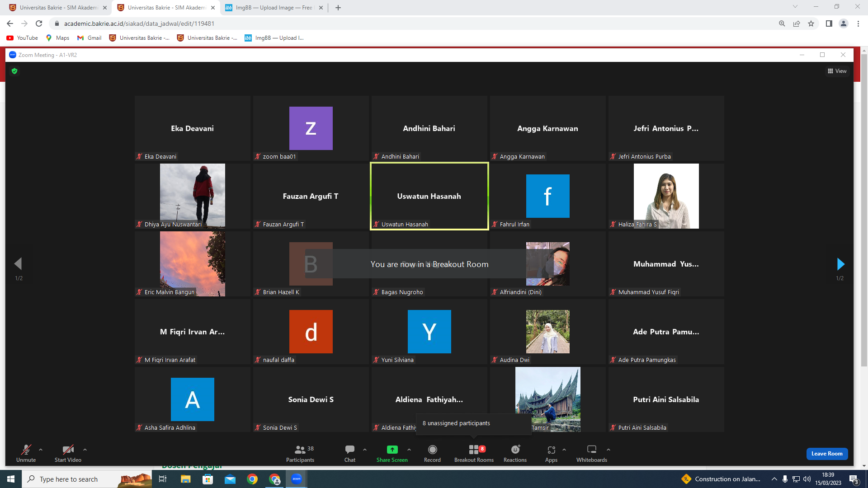Image resolution: width=868 pixels, height=488 pixels.
Task: Select Fahrul Irfan's avatar tile
Action: click(x=548, y=196)
